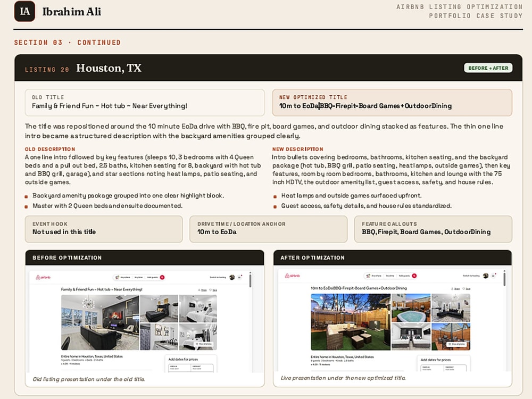Image resolution: width=532 pixels, height=399 pixels.
Task: Click the Airbnb logo in before screenshot
Action: (x=43, y=277)
